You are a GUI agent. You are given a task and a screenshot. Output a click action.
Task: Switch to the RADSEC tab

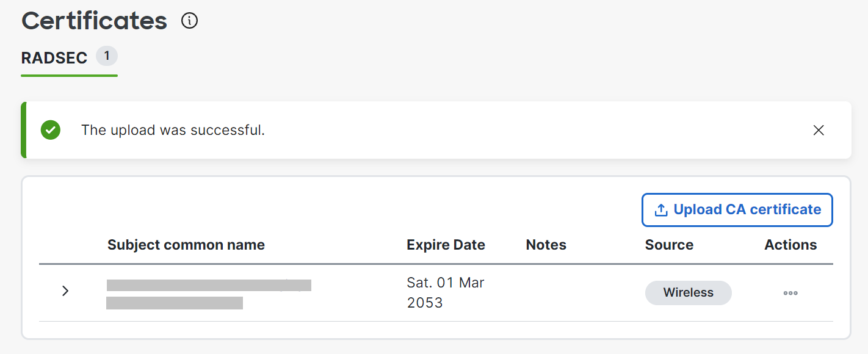54,58
